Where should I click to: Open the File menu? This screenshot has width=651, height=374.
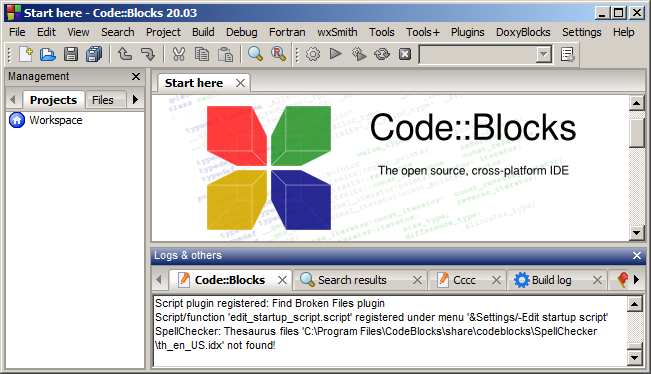(x=17, y=32)
